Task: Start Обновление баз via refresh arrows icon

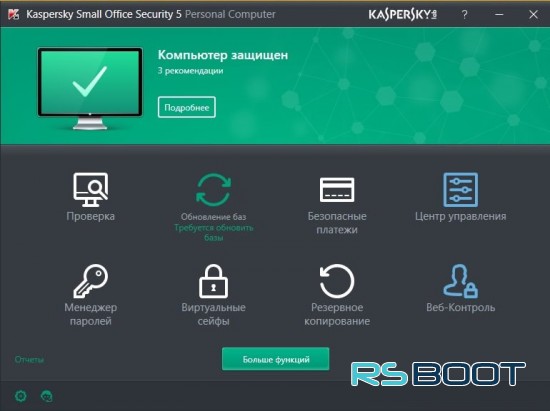Action: (x=213, y=190)
